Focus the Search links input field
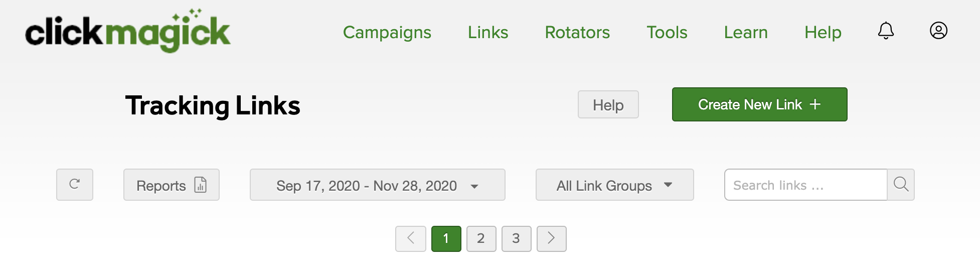This screenshot has width=980, height=277. point(805,185)
